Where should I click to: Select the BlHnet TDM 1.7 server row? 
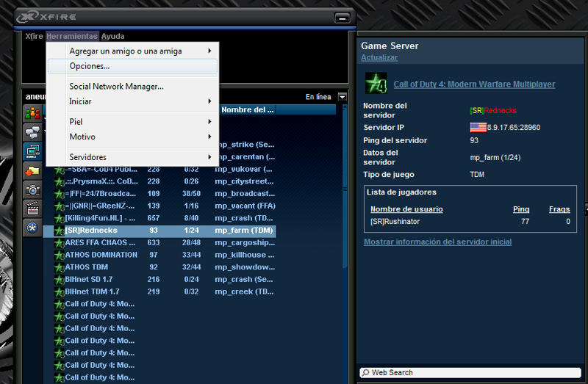pyautogui.click(x=159, y=291)
